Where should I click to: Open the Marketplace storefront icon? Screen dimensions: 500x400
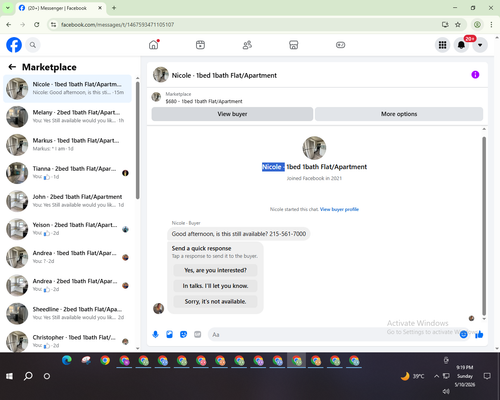point(294,45)
